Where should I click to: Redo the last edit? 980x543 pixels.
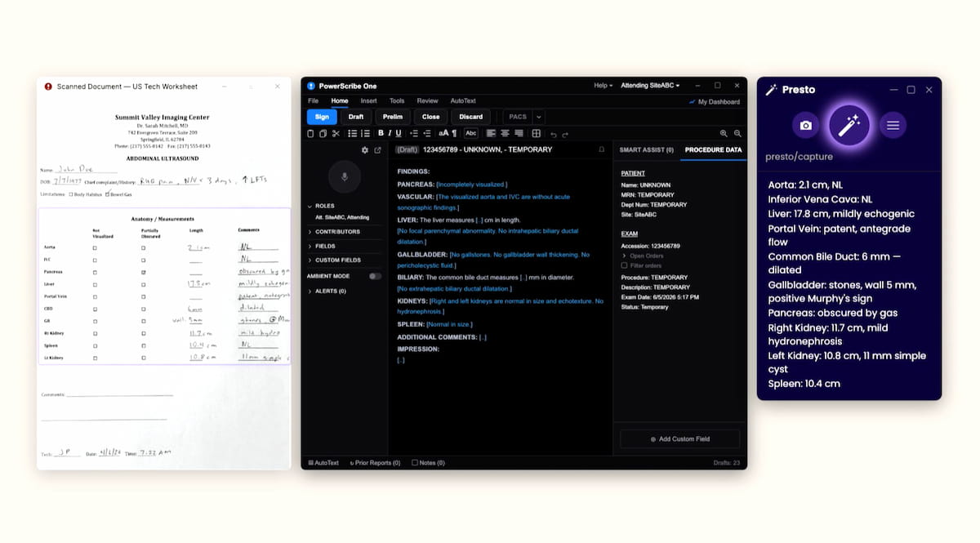[x=565, y=134]
